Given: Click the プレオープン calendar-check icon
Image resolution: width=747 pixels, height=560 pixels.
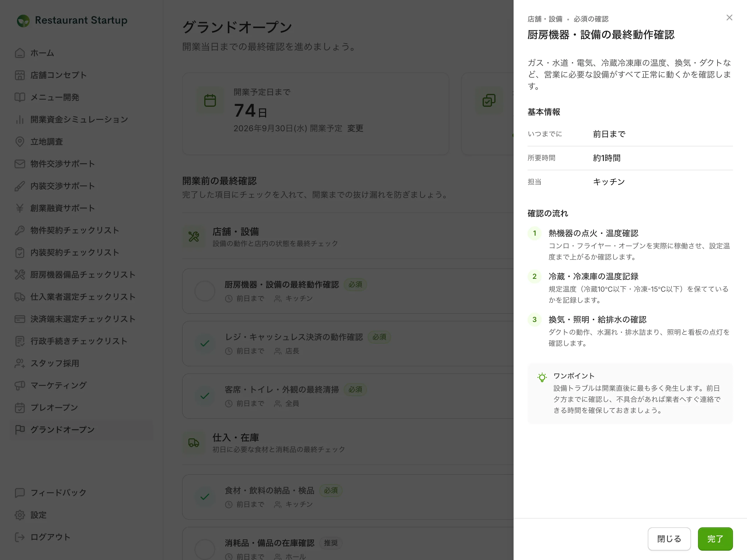Looking at the screenshot, I should point(20,407).
